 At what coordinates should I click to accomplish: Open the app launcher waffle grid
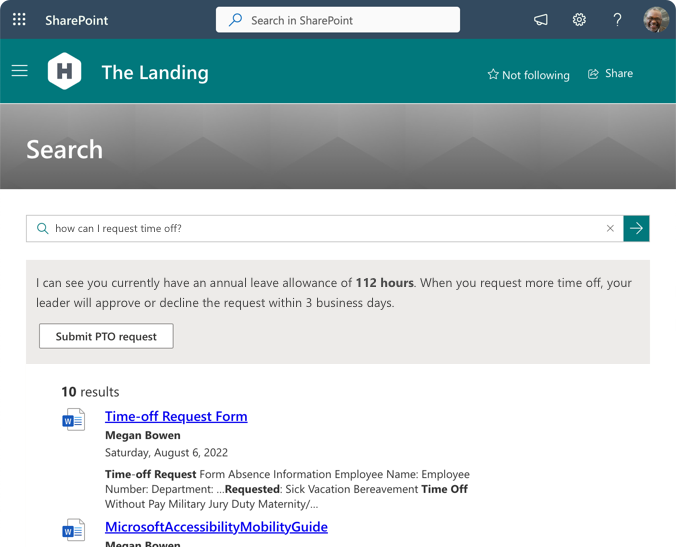(19, 19)
